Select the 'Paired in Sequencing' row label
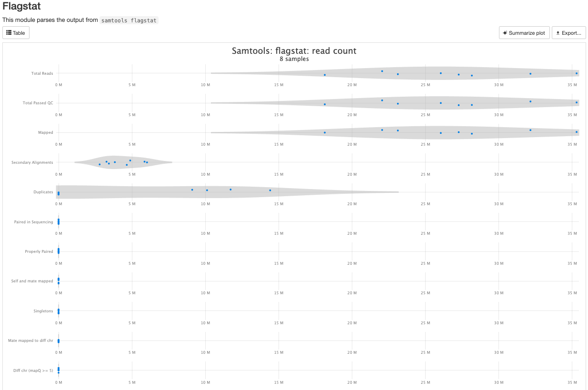 point(33,222)
